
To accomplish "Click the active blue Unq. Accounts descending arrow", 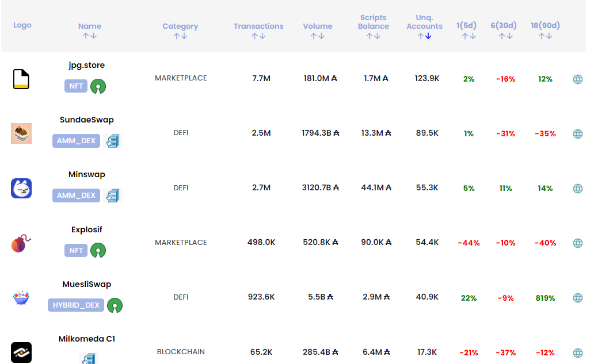I will tap(428, 36).
